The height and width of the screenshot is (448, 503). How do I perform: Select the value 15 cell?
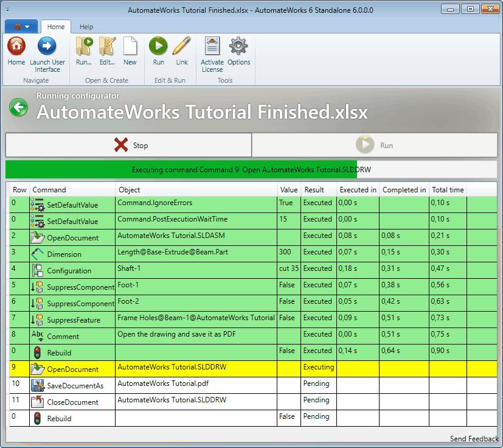(x=289, y=220)
